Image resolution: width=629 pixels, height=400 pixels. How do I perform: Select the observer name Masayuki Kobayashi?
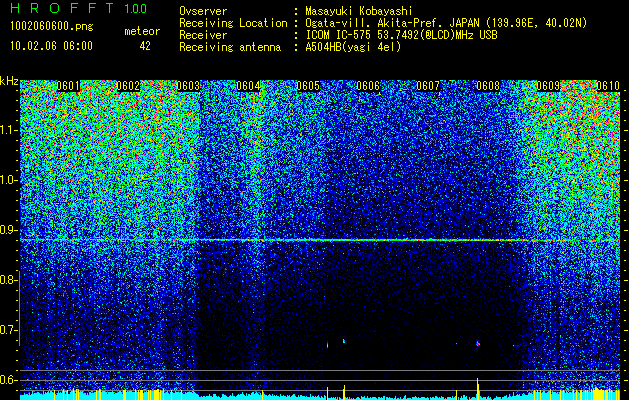pos(359,12)
